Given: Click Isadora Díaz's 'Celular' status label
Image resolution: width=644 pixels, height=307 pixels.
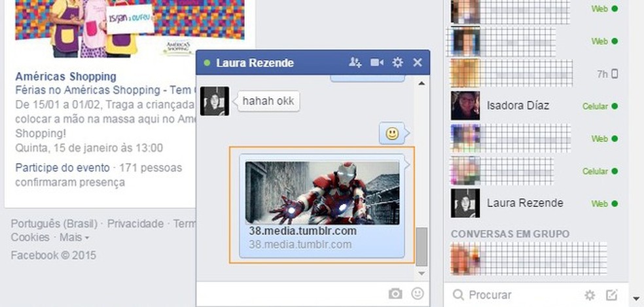Looking at the screenshot, I should pos(595,107).
